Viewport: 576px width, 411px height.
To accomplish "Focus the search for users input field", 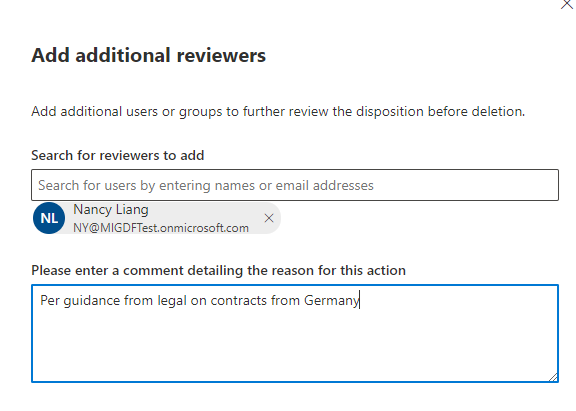I will [295, 185].
